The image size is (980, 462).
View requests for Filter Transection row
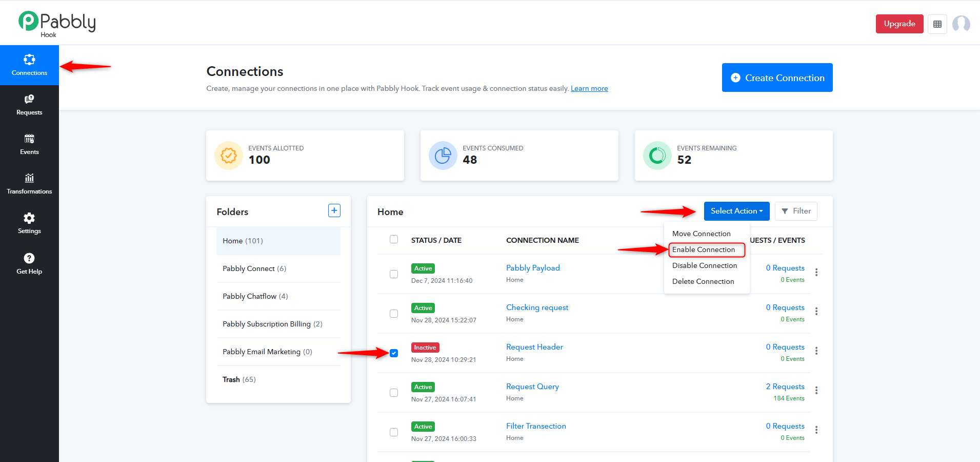click(x=785, y=426)
